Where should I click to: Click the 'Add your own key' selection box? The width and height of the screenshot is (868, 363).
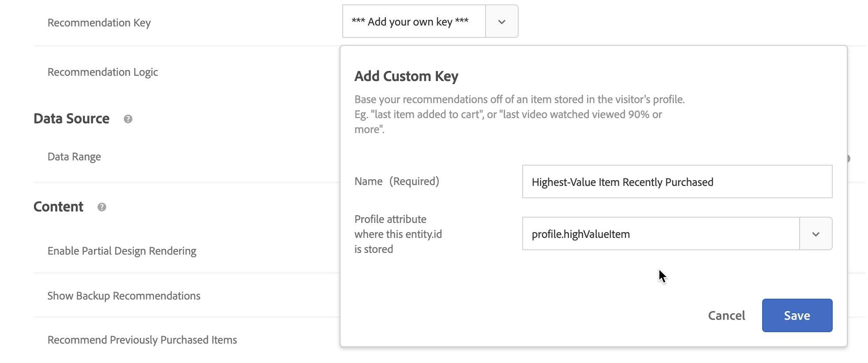414,22
